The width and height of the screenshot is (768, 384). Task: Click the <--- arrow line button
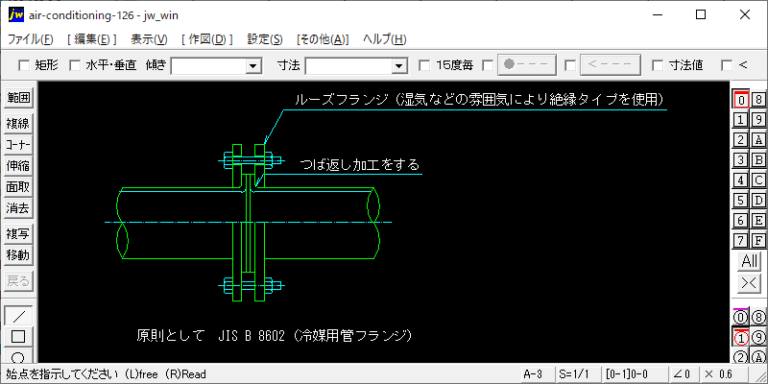click(610, 65)
